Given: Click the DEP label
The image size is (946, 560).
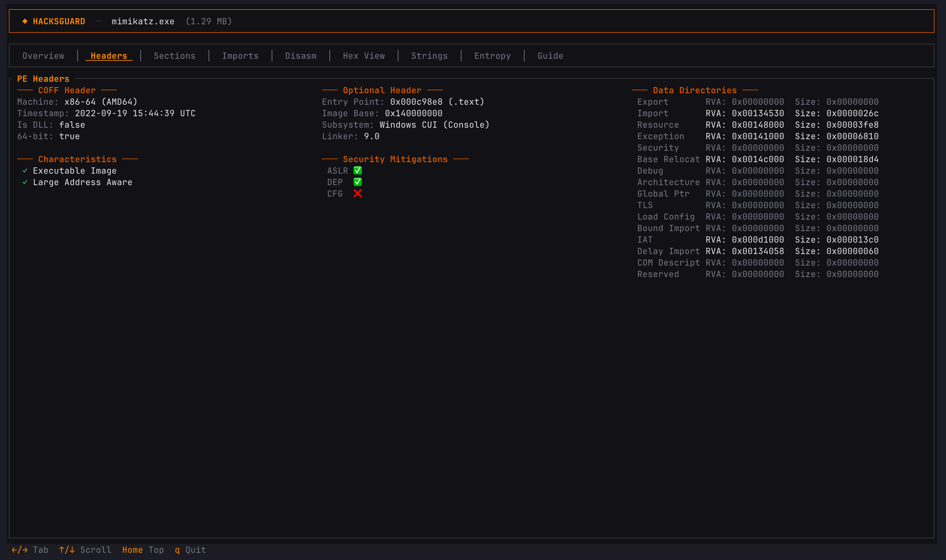Looking at the screenshot, I should pyautogui.click(x=335, y=182).
